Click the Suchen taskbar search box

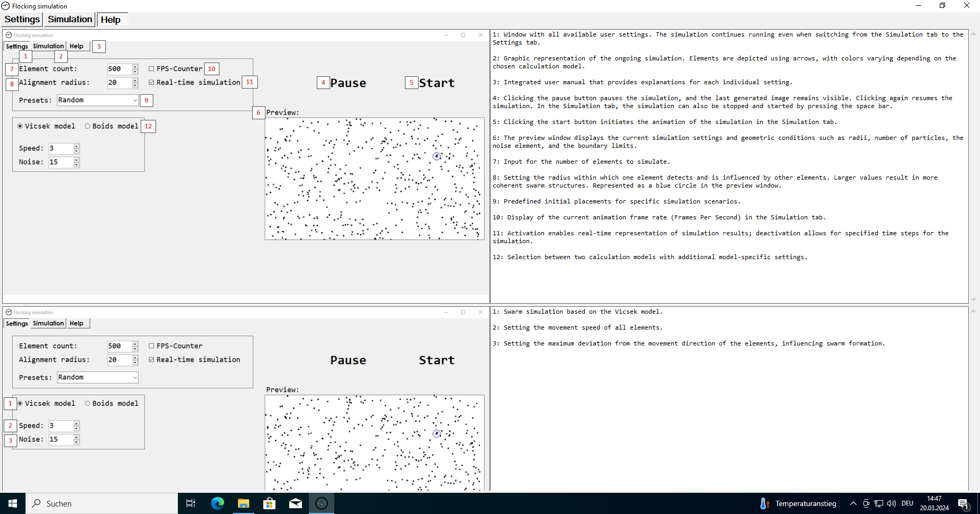point(102,503)
